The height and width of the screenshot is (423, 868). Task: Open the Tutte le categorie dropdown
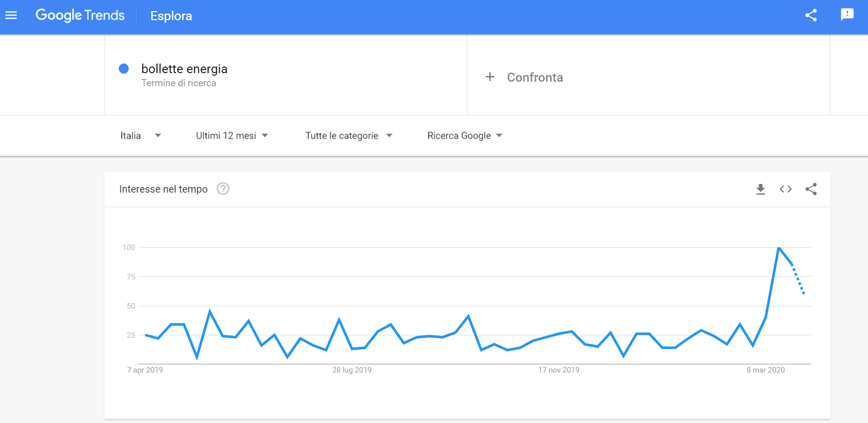(349, 136)
